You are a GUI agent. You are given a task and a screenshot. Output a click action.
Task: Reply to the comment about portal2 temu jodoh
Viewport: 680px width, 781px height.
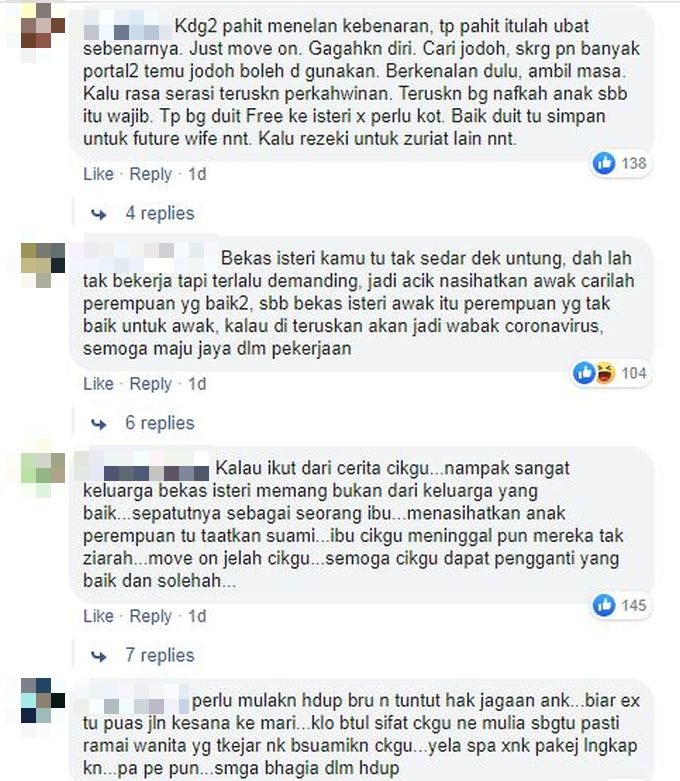tap(150, 174)
